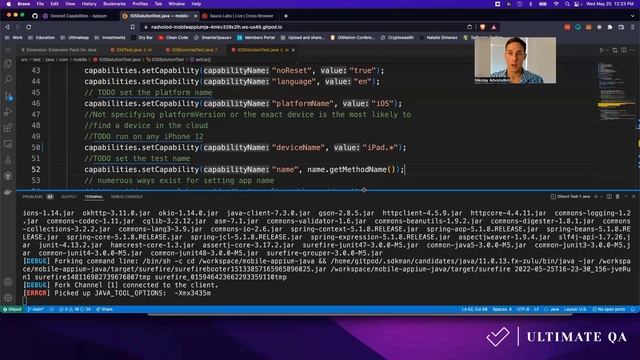Open the Explorer view in the activity bar

[x=8, y=64]
